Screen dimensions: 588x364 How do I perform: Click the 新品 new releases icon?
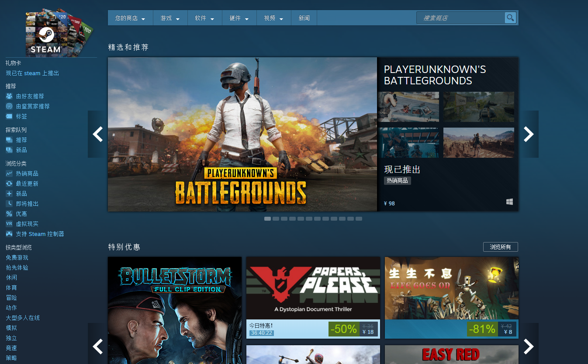point(9,193)
